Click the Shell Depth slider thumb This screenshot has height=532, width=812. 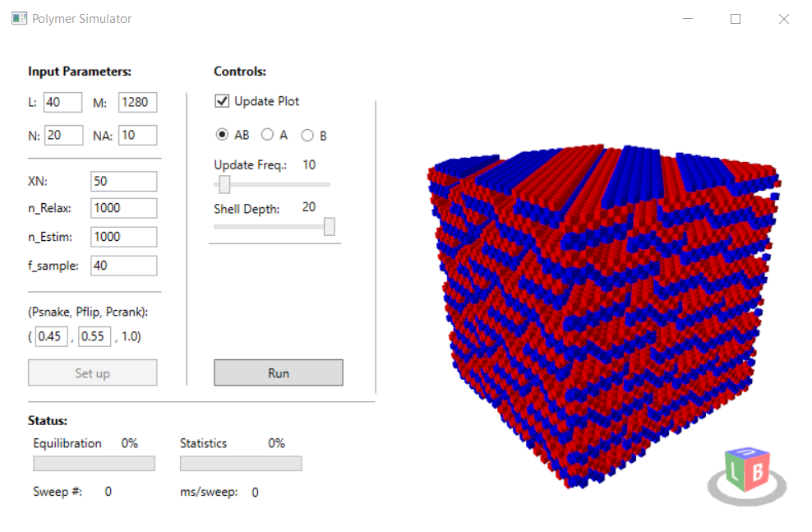click(x=330, y=227)
